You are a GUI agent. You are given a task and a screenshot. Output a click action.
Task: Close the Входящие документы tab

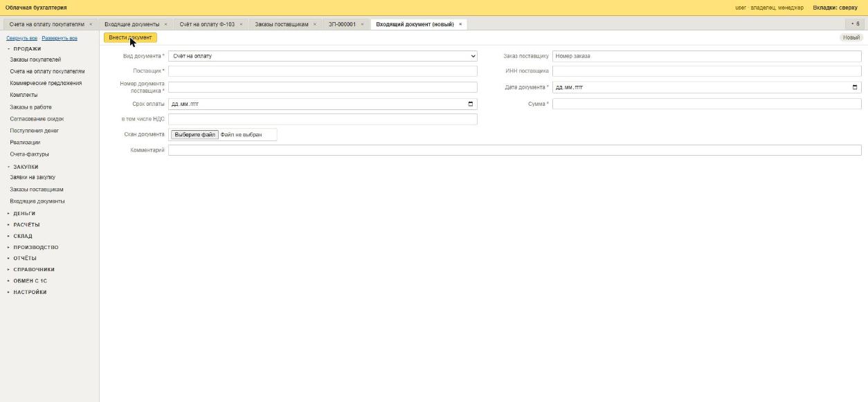pos(165,24)
